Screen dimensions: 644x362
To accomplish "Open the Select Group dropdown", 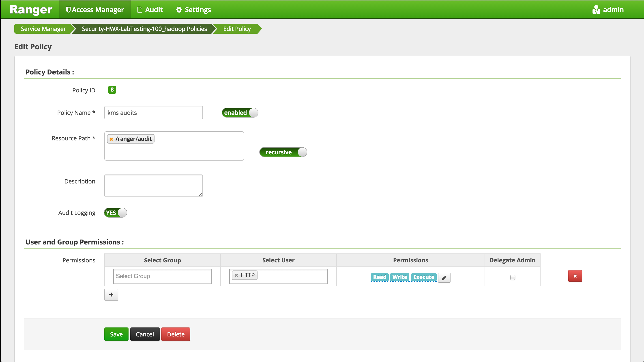I will pos(162,276).
